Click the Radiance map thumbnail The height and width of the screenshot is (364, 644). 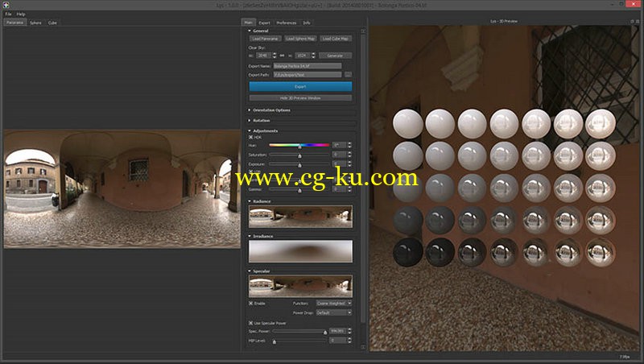[x=300, y=217]
